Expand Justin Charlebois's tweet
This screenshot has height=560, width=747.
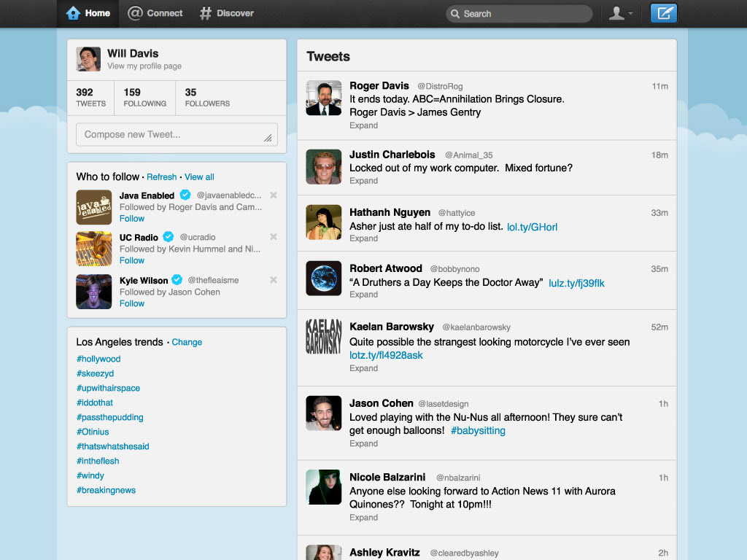point(363,181)
